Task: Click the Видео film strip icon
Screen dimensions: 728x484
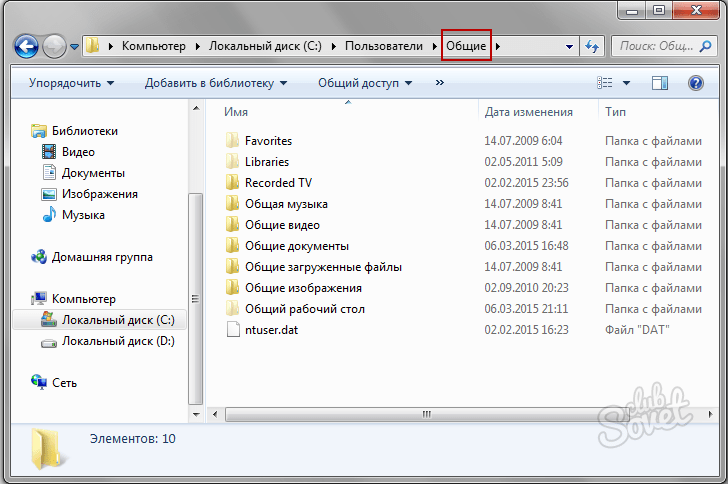Action: pos(49,151)
